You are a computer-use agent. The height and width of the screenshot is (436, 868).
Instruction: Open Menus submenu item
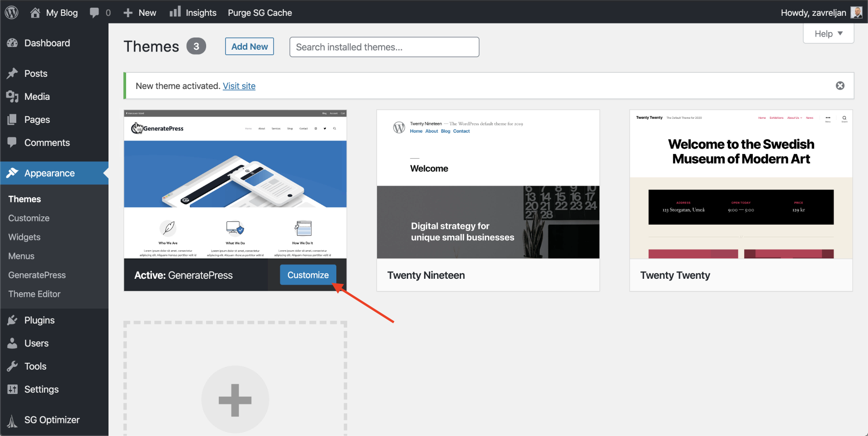(x=21, y=256)
